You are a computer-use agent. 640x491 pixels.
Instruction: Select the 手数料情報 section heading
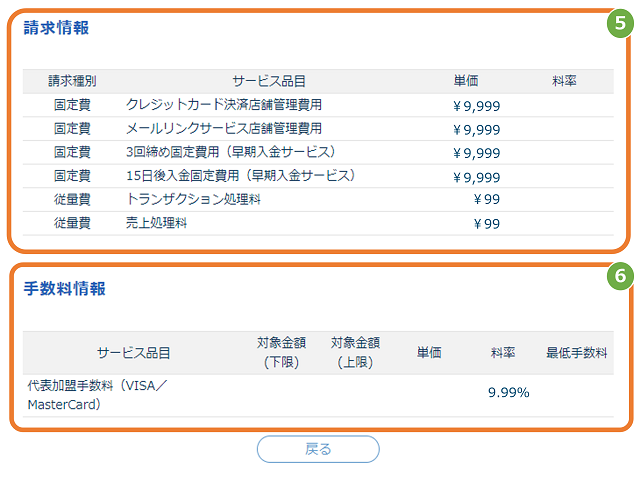point(64,288)
